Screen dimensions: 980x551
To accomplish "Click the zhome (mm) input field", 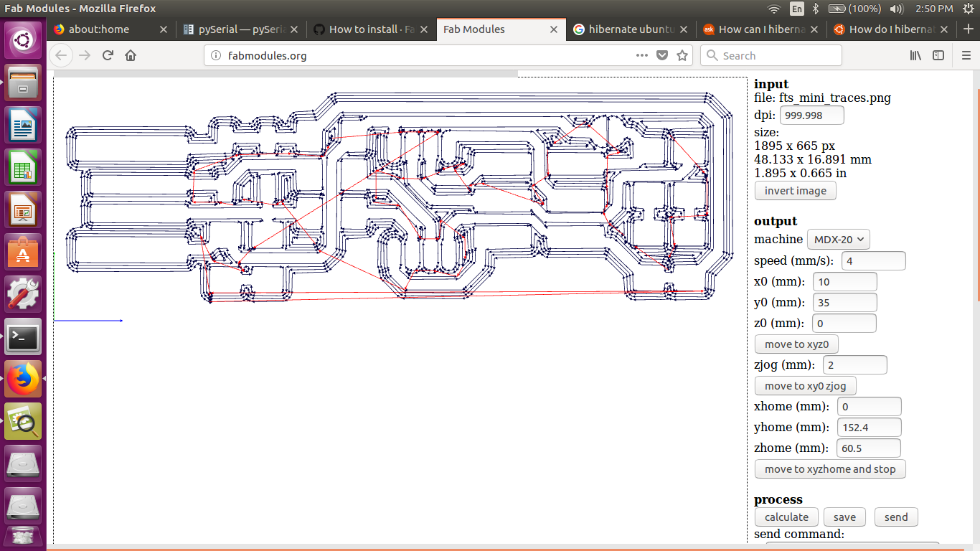I will click(869, 448).
